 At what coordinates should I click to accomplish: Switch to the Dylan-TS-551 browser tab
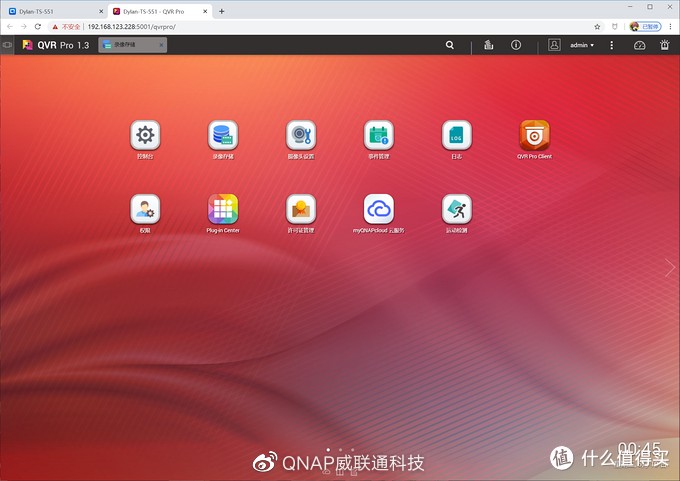click(x=51, y=11)
